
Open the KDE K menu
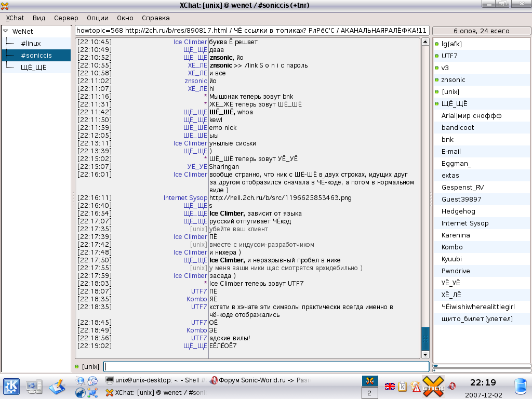(11, 387)
